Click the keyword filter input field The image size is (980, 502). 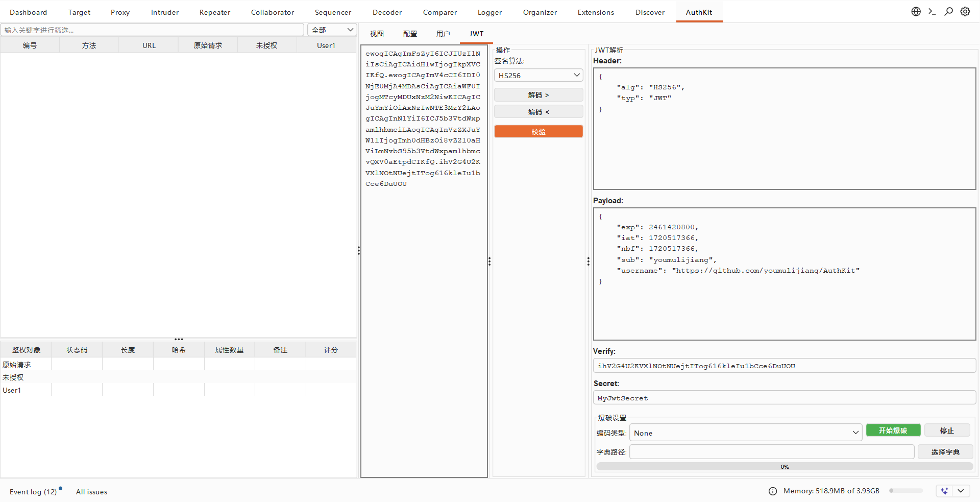click(152, 30)
